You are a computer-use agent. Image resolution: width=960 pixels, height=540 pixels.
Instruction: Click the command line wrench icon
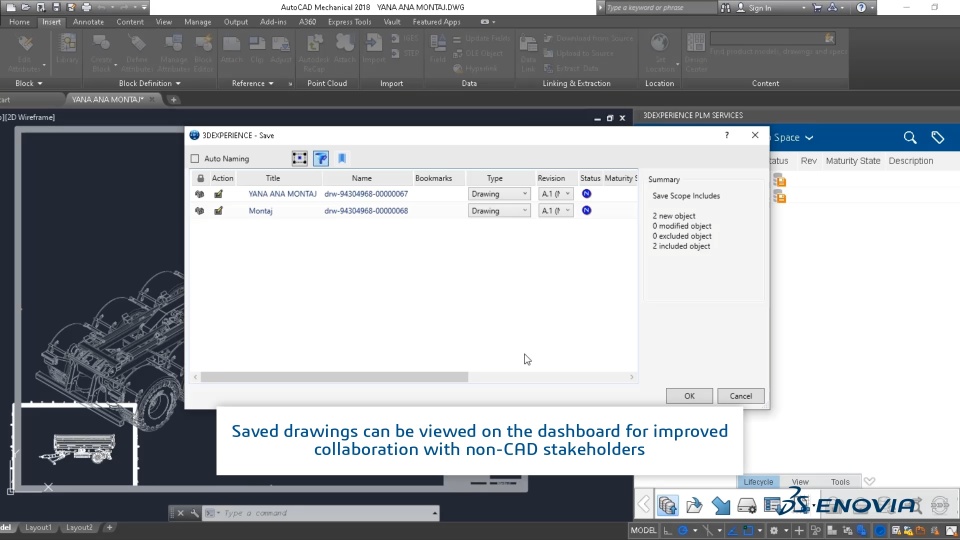(195, 513)
